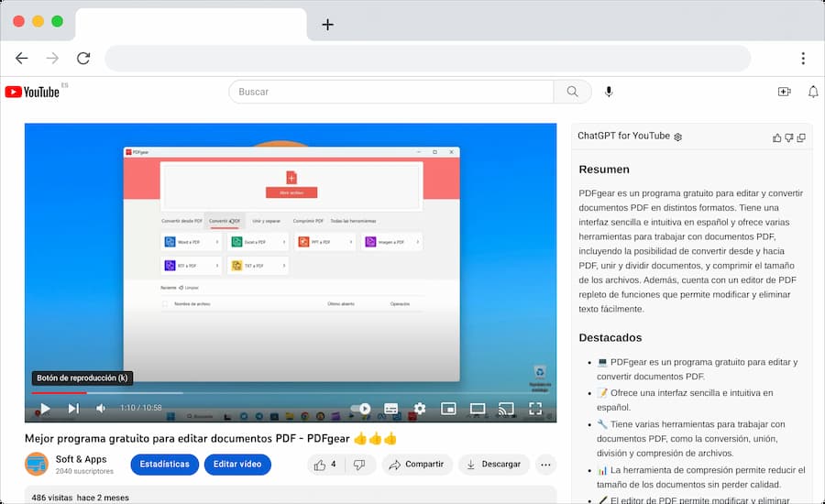Play the video
Screen dimensions: 825x504
[x=45, y=409]
